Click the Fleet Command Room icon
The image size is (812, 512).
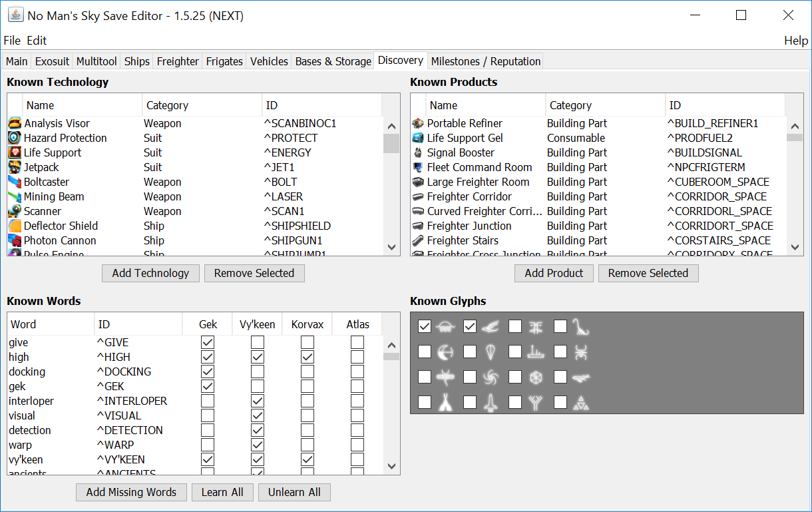pos(418,167)
